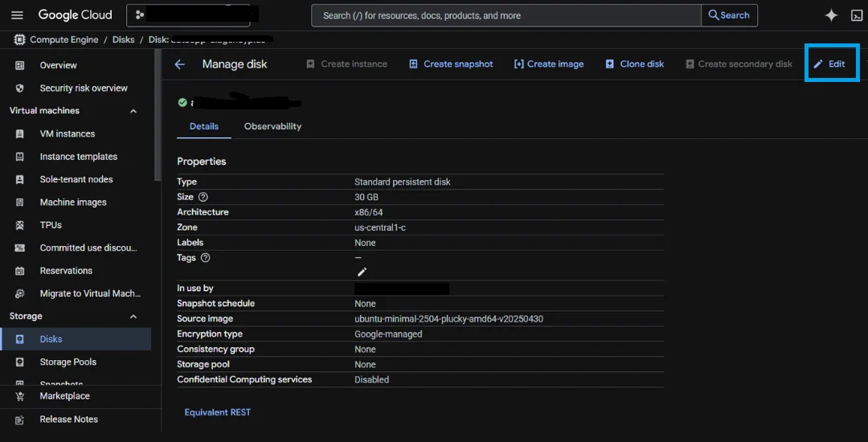
Task: Focus the resource search field
Action: 506,15
